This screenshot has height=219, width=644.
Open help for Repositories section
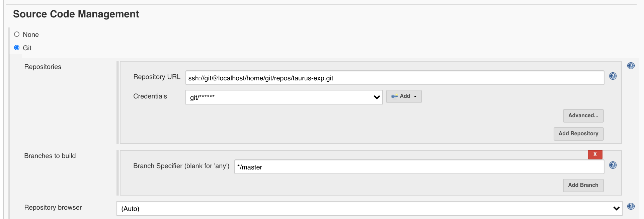coord(631,66)
